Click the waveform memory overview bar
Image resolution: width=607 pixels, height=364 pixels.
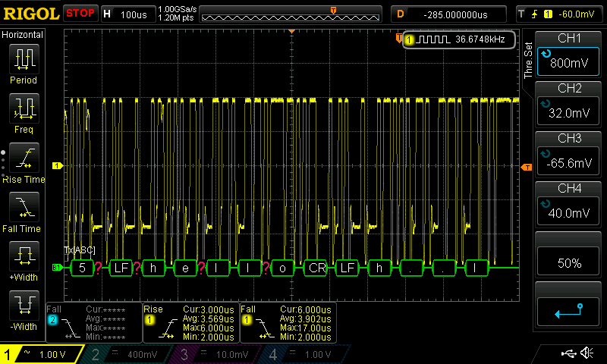291,14
